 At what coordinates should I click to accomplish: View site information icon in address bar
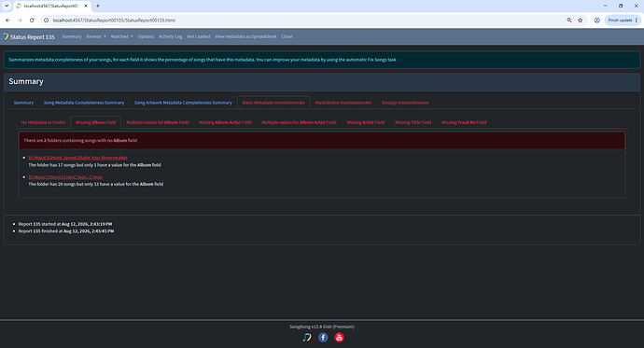pyautogui.click(x=47, y=21)
